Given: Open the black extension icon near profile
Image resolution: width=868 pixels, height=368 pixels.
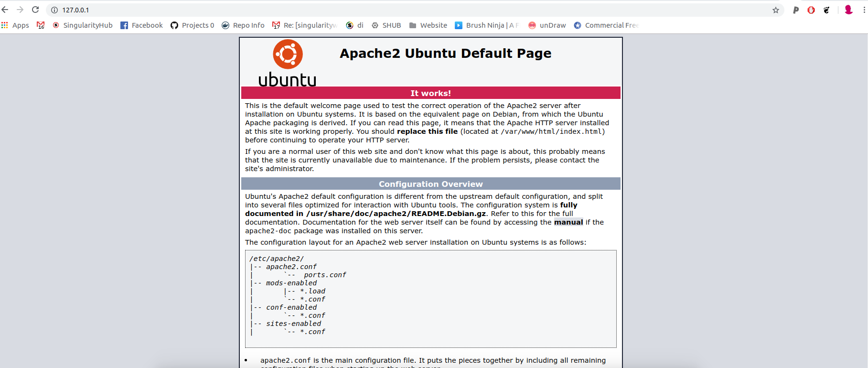Looking at the screenshot, I should tap(826, 10).
